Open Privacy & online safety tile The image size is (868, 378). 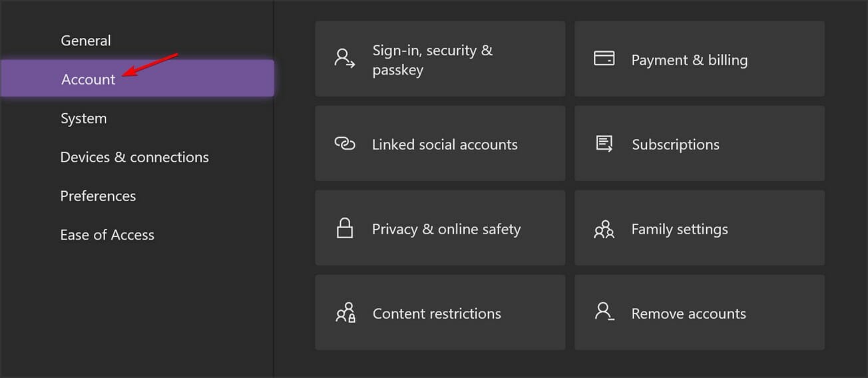[440, 228]
